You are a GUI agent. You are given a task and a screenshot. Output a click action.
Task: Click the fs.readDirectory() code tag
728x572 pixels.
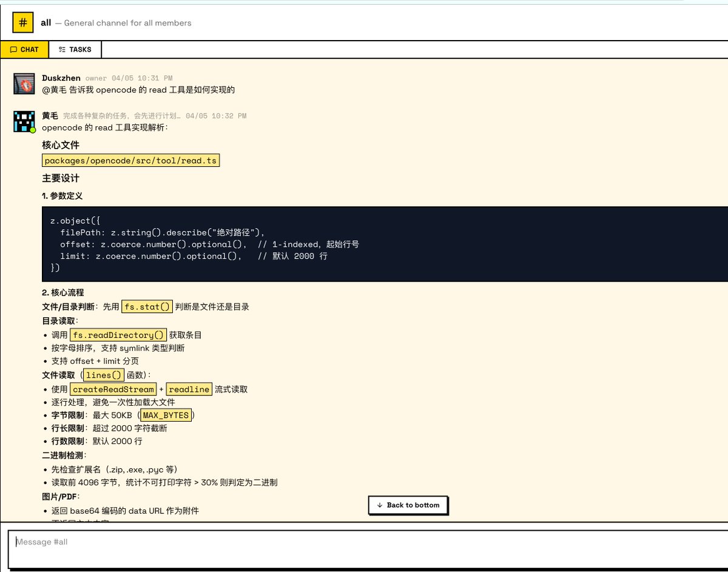point(118,335)
